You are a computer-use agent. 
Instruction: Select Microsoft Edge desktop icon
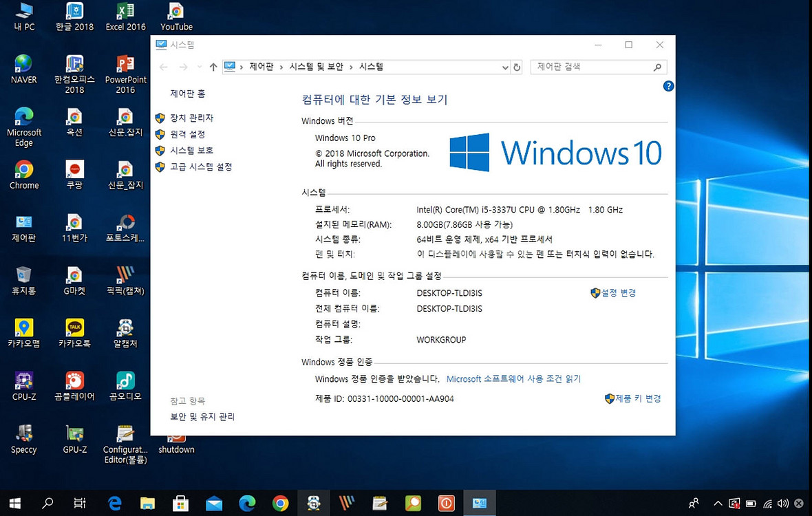(x=24, y=127)
